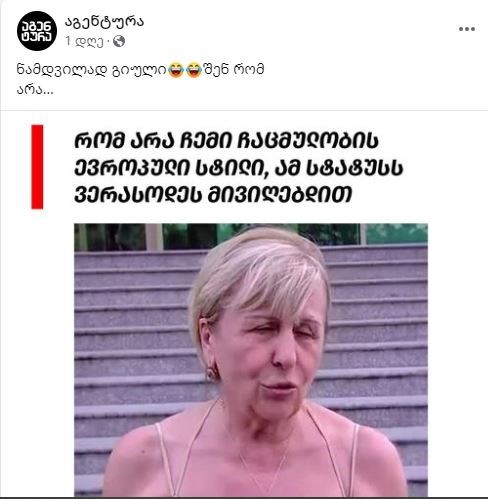Viewport: 488px width, 499px height.
Task: Click the green windows atop the photo
Action: point(251,237)
